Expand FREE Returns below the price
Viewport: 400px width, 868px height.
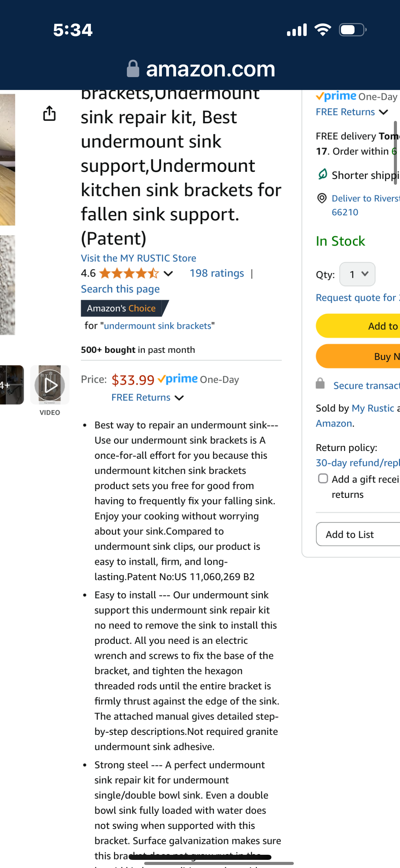point(147,398)
